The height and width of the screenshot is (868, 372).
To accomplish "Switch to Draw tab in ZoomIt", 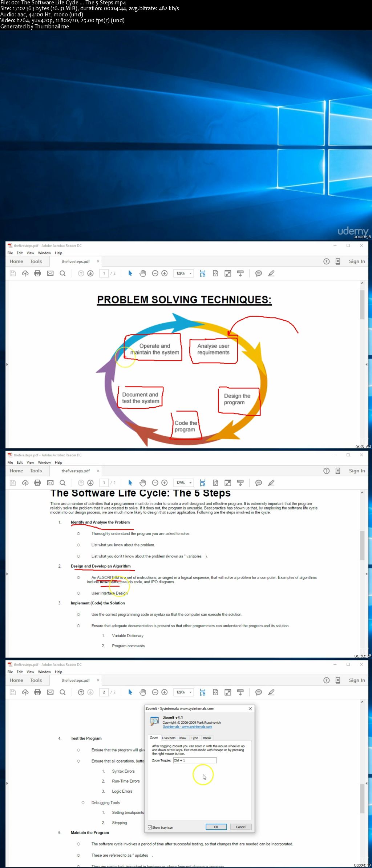I will (x=182, y=738).
